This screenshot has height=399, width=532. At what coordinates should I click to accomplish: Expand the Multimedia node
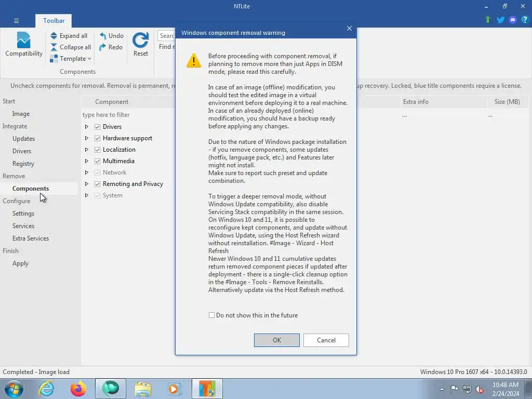click(x=87, y=161)
